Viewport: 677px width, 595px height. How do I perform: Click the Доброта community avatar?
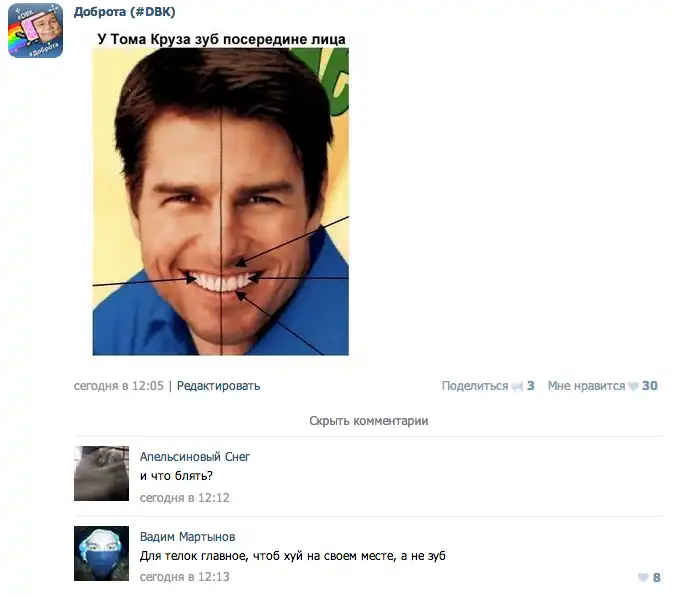tap(35, 30)
